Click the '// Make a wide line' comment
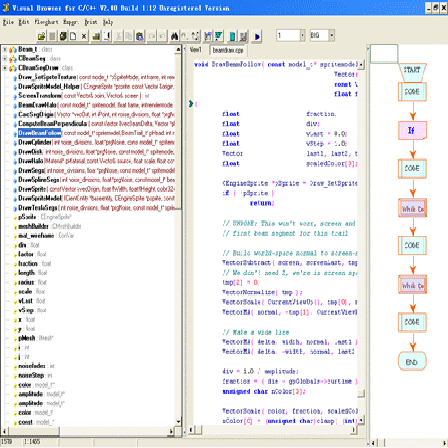 [x=256, y=332]
